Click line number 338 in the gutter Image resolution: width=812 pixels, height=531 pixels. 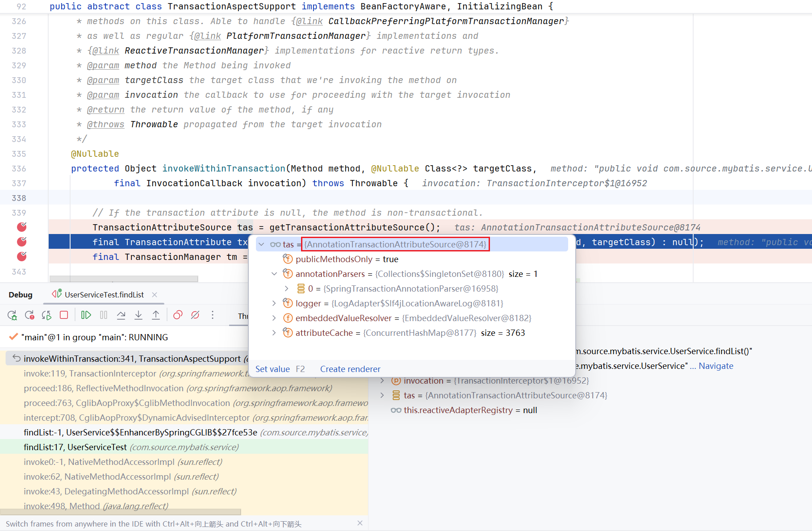19,198
